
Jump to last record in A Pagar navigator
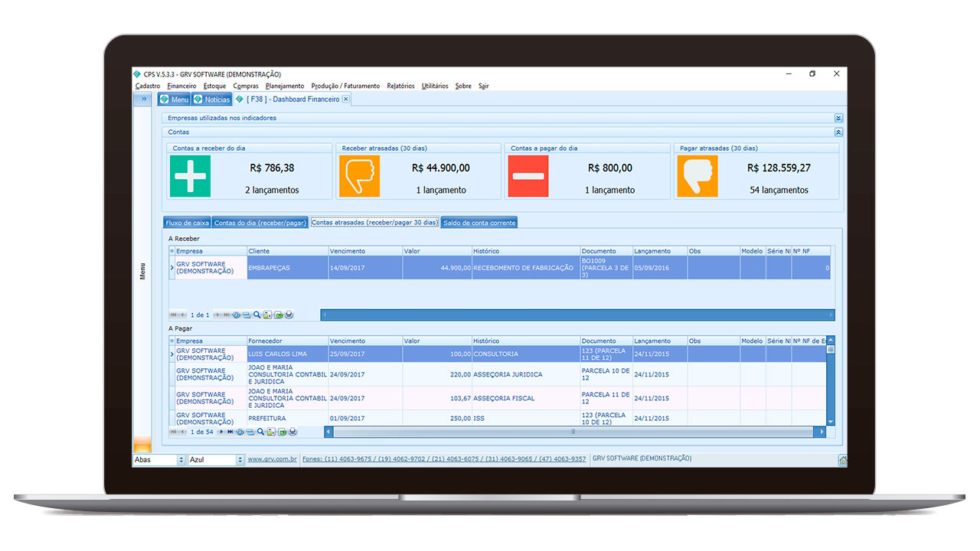[230, 432]
